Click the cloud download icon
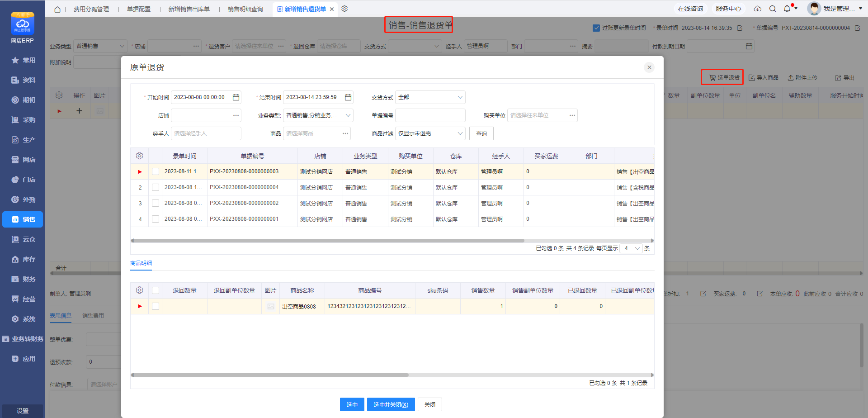 tap(758, 9)
